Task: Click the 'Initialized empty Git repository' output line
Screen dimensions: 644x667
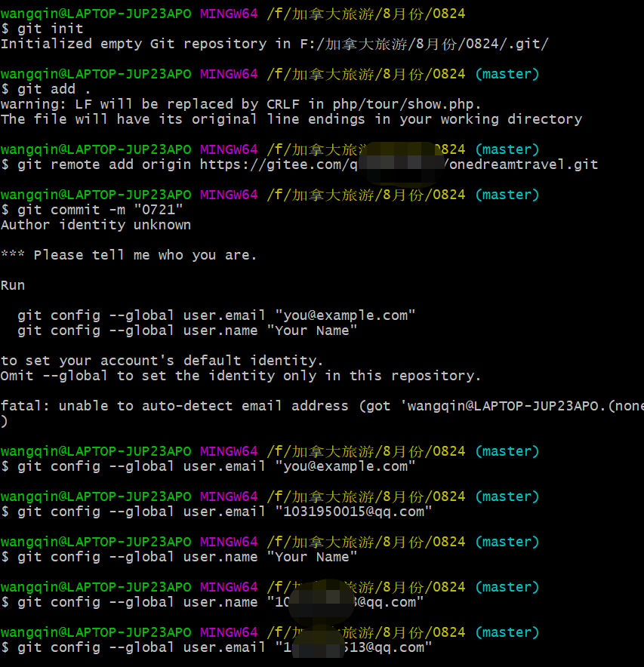Action: (275, 44)
